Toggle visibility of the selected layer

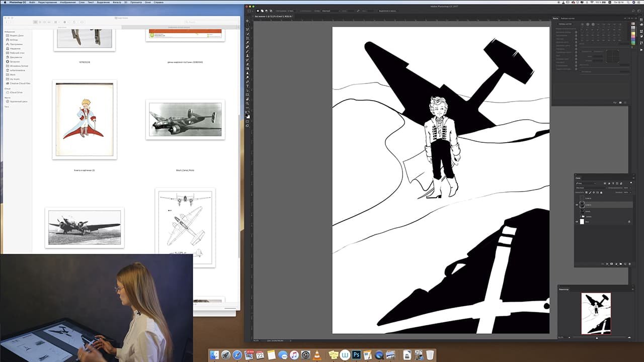(577, 205)
